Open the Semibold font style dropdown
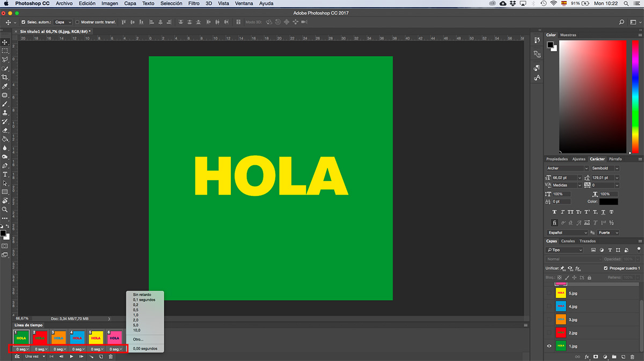Screen dimensions: 644x361 605,168
